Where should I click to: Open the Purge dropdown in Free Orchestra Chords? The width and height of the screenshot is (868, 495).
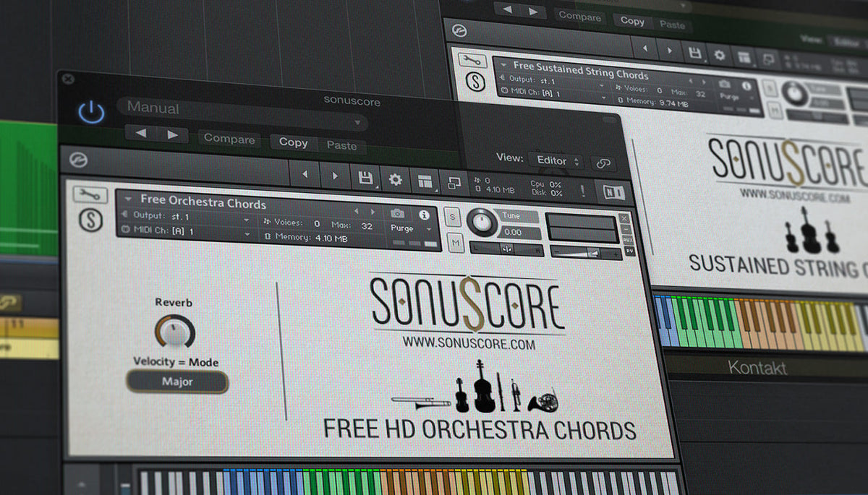pyautogui.click(x=409, y=228)
